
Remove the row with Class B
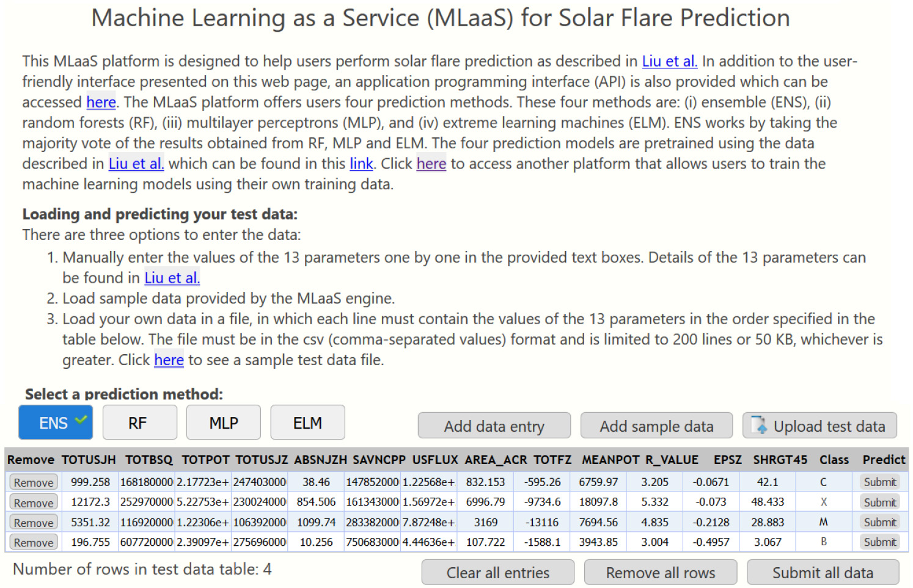coord(32,542)
